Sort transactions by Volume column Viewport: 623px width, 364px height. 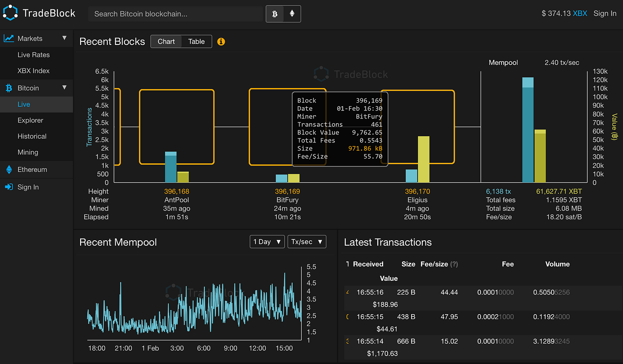pos(558,264)
